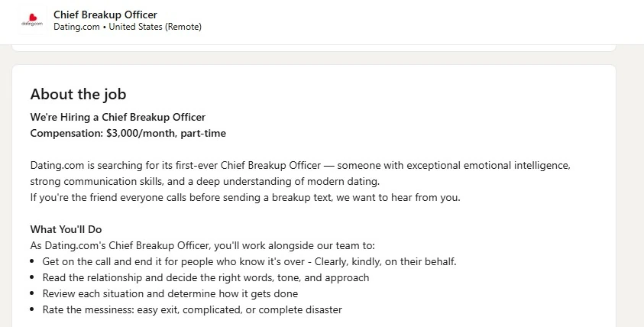Select the Rate the messiness bullet text

(x=193, y=309)
